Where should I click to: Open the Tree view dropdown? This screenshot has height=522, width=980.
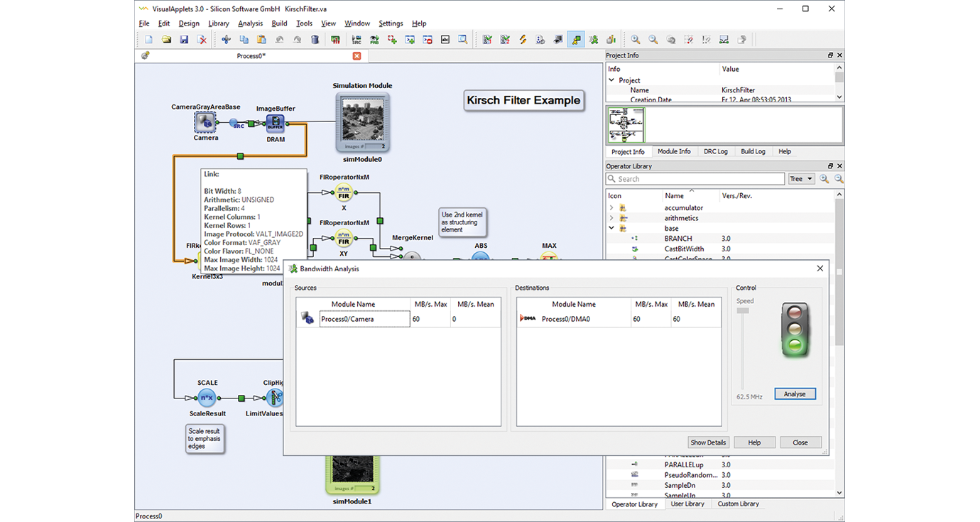801,179
